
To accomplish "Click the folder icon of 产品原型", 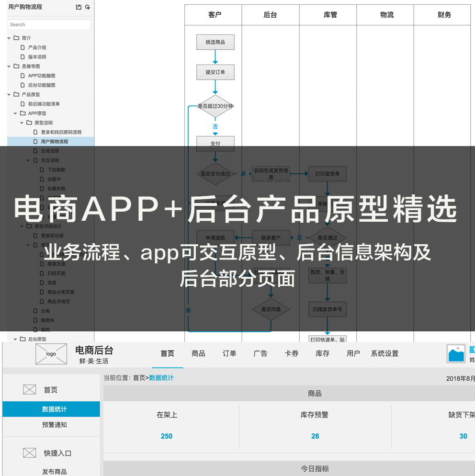I will pyautogui.click(x=16, y=94).
